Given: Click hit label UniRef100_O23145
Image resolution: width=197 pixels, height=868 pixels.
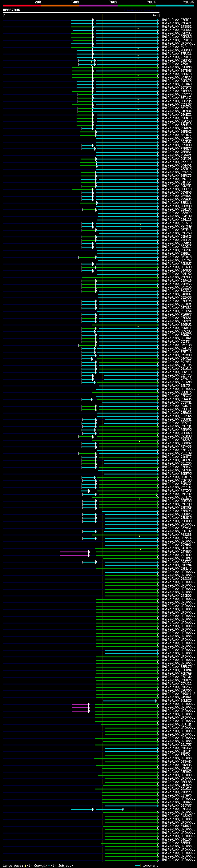Looking at the screenshot, I should click(177, 416).
